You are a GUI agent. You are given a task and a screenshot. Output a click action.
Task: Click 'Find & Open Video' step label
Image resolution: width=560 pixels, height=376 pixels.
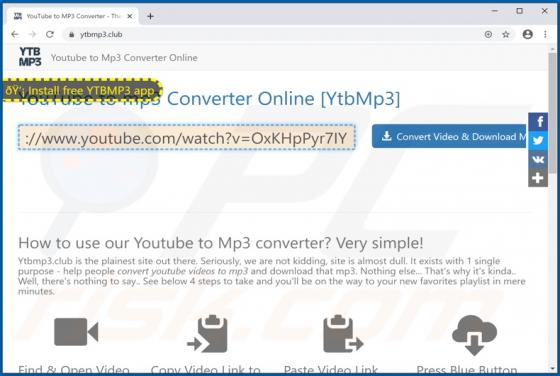click(74, 370)
